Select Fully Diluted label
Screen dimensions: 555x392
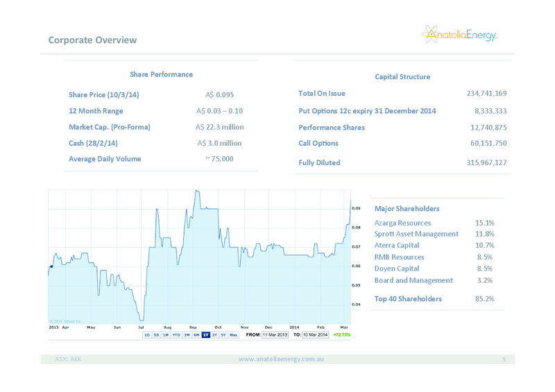pos(319,163)
